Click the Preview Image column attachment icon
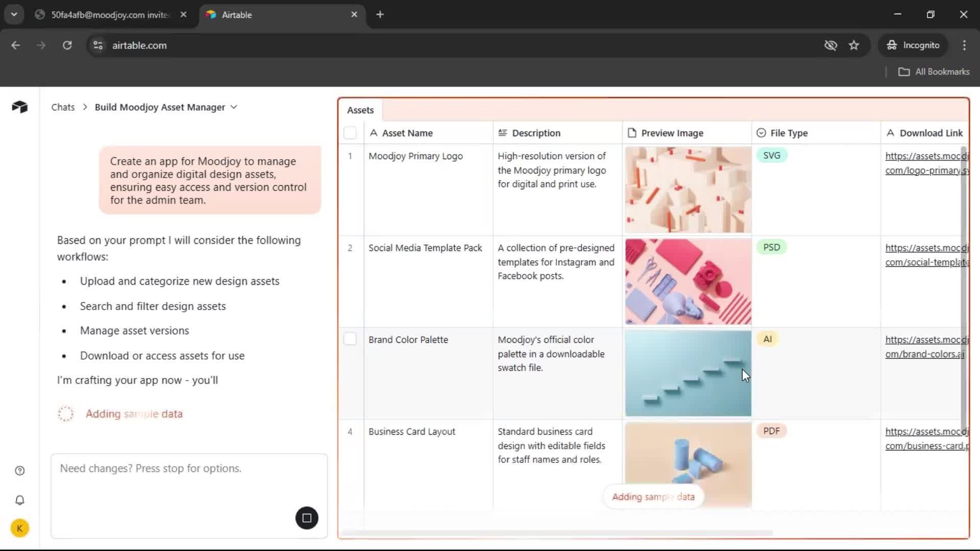The width and height of the screenshot is (980, 551). [x=632, y=133]
